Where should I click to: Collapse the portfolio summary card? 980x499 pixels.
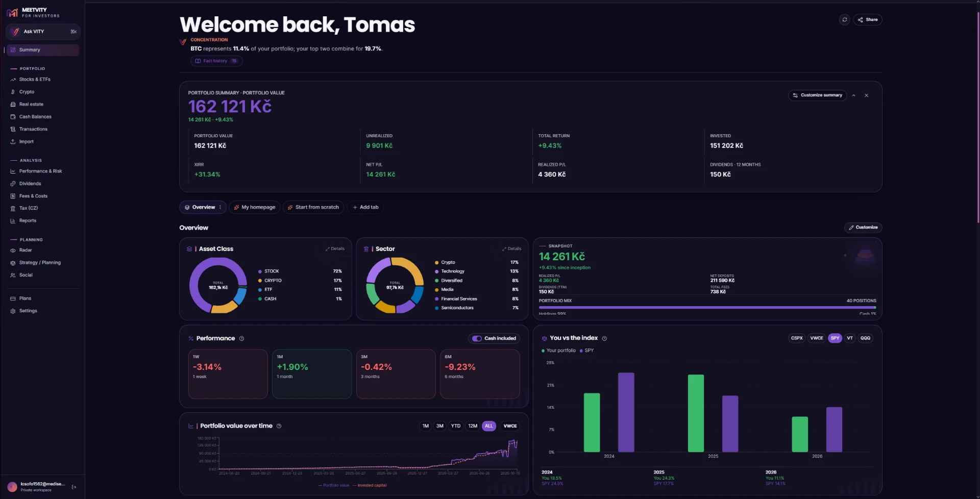coord(853,95)
